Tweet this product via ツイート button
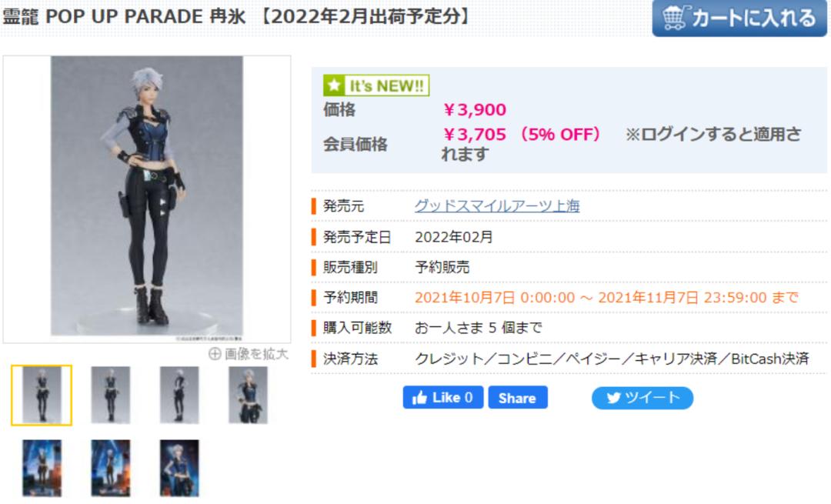 642,398
